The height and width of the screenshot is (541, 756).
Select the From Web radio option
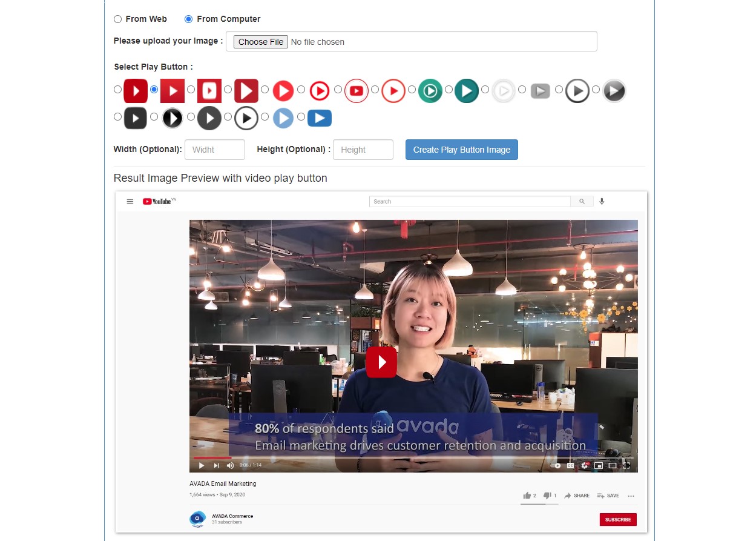[x=118, y=19]
